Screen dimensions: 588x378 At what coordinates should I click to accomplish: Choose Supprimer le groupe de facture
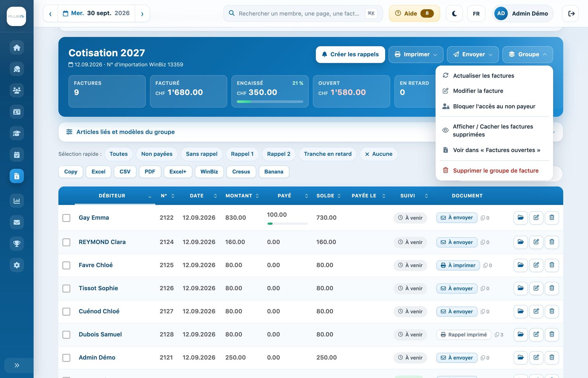(x=494, y=170)
